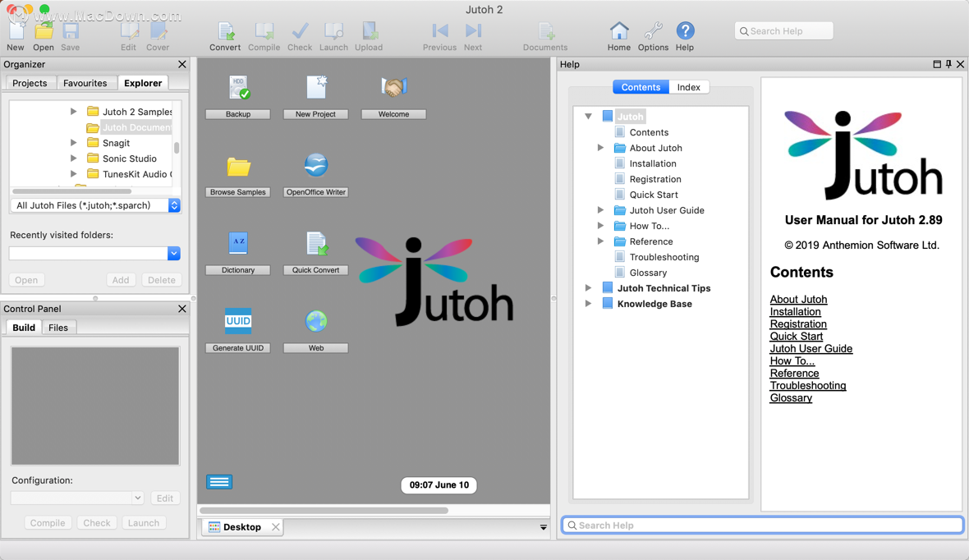Open the Web globe desktop icon
Image resolution: width=969 pixels, height=560 pixels.
click(316, 321)
